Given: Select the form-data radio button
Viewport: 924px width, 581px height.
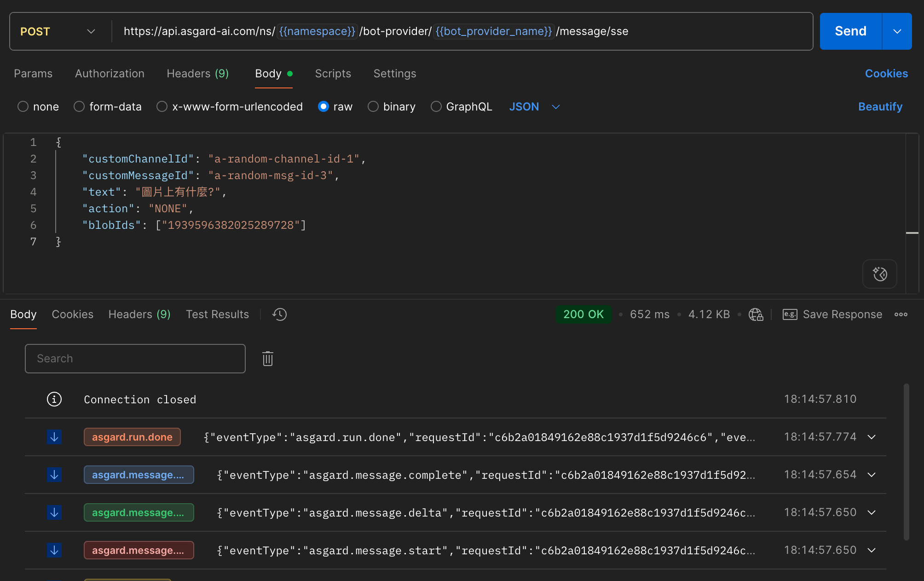Looking at the screenshot, I should click(79, 107).
